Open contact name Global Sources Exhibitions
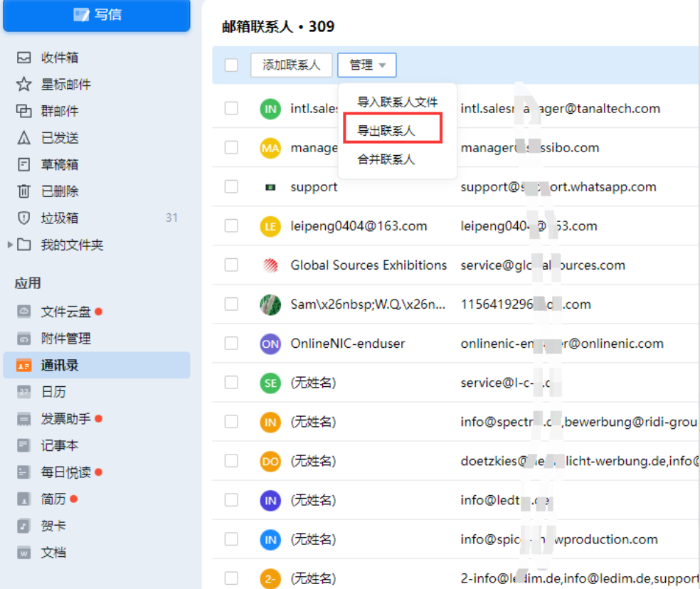Image resolution: width=700 pixels, height=589 pixels. click(x=368, y=265)
